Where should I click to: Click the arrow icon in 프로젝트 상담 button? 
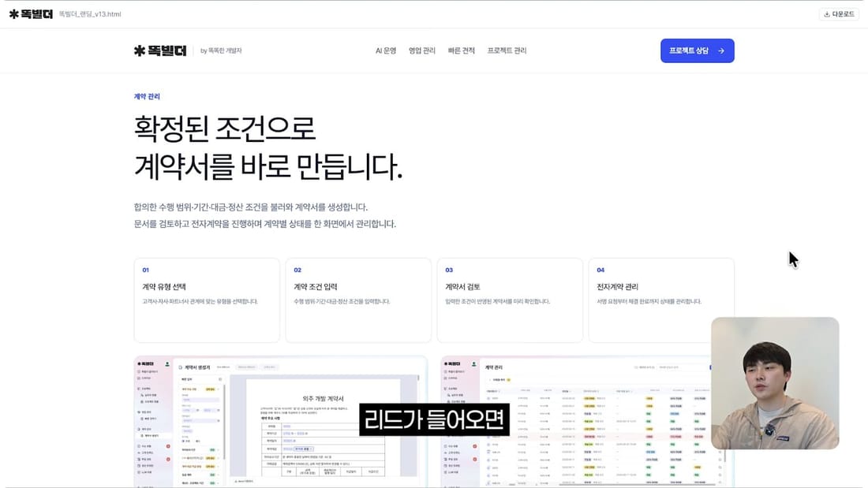[x=720, y=50]
